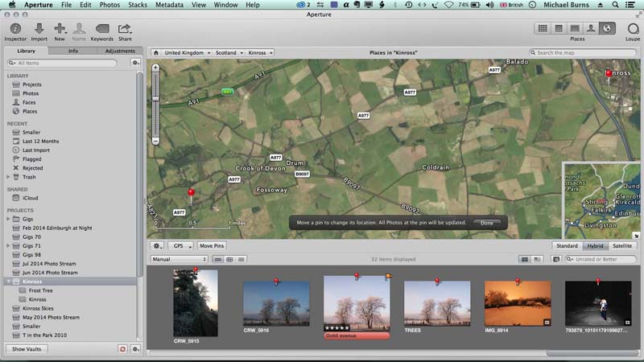Select the CRW_5916 thumbnail
This screenshot has height=362, width=644.
[x=276, y=304]
